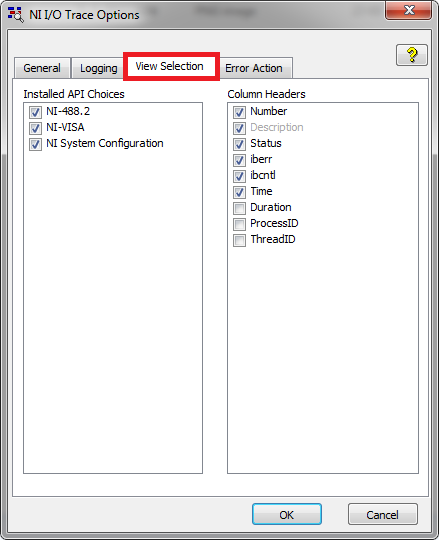Click the yellow question mark help button

coord(412,55)
